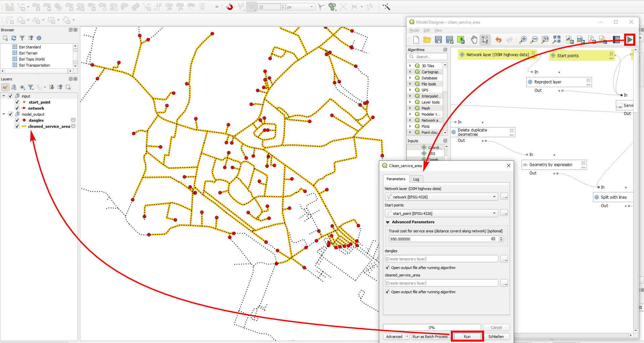The height and width of the screenshot is (343, 644).
Task: Expand Network analysis algorithm group
Action: pyautogui.click(x=410, y=120)
